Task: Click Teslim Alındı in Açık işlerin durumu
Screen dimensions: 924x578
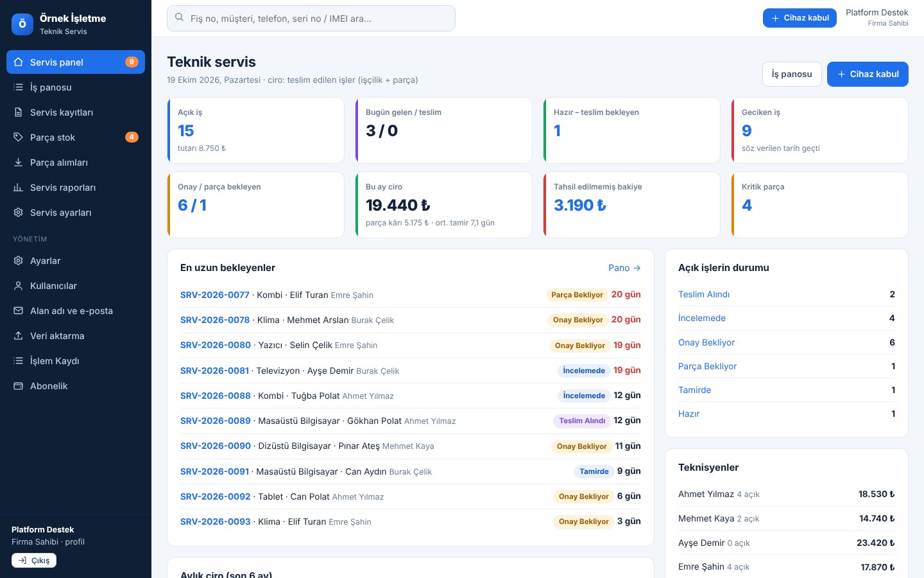Action: pos(704,294)
